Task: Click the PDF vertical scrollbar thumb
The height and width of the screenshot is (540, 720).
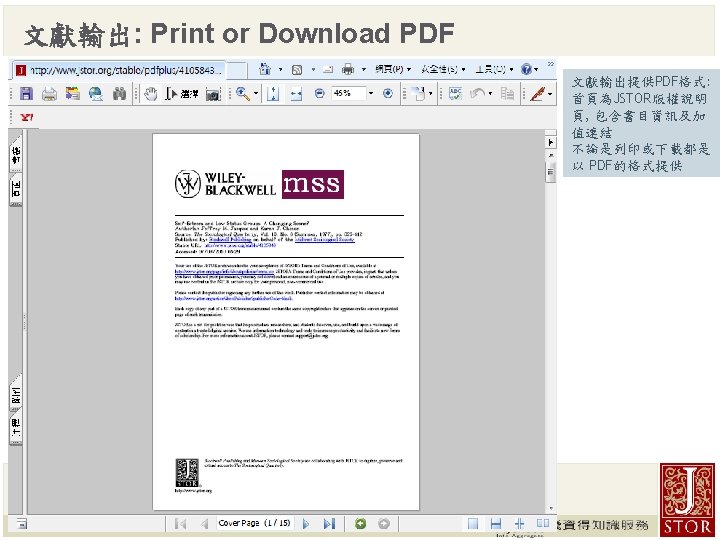Action: 550,171
